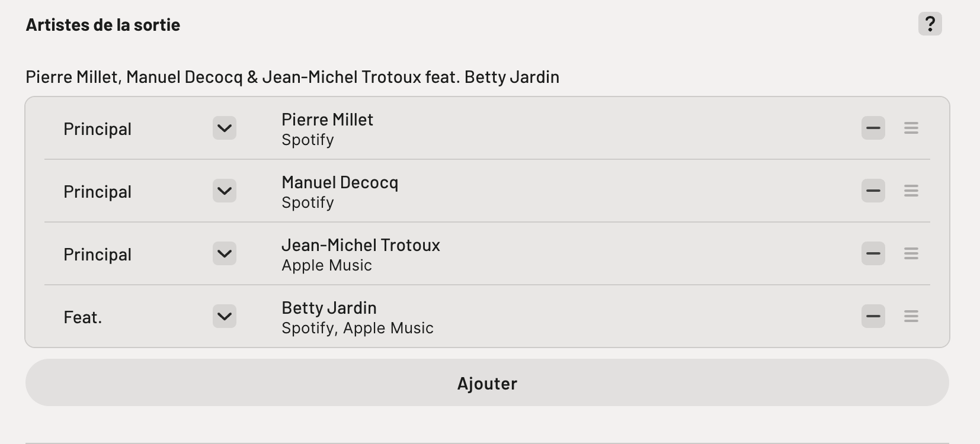Image resolution: width=980 pixels, height=444 pixels.
Task: Grab the reorder handle for Manuel Decocq
Action: tap(911, 191)
